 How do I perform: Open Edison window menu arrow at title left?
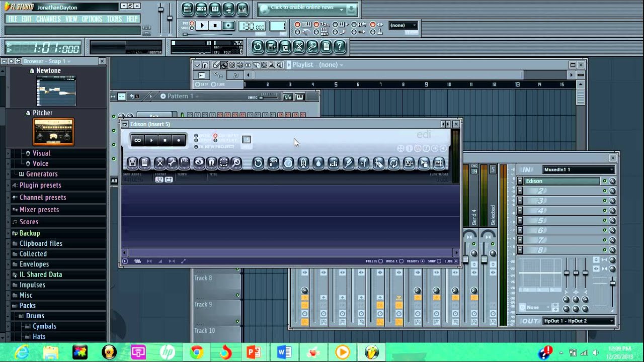(x=125, y=124)
